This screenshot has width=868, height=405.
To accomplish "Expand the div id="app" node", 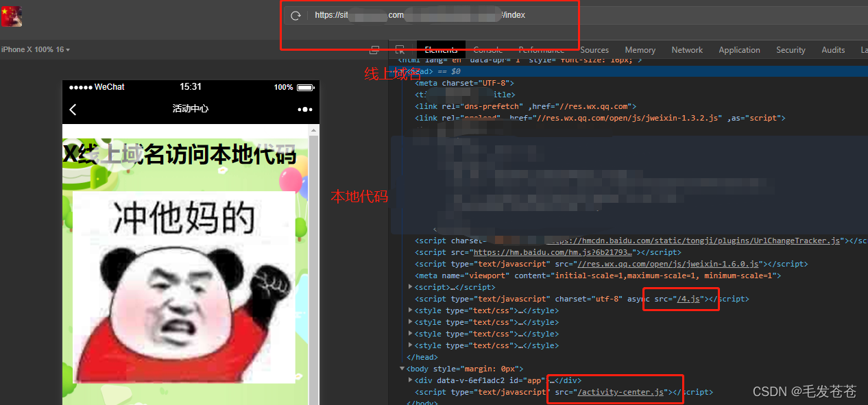I will tap(411, 380).
